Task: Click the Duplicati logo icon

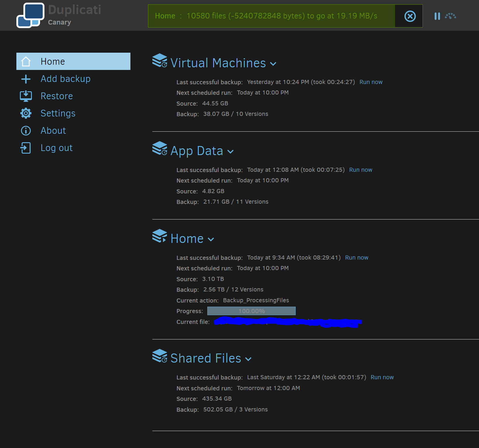Action: tap(30, 15)
